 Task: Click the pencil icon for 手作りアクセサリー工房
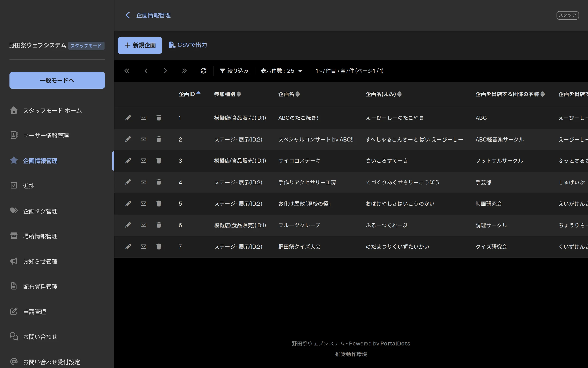coord(128,182)
